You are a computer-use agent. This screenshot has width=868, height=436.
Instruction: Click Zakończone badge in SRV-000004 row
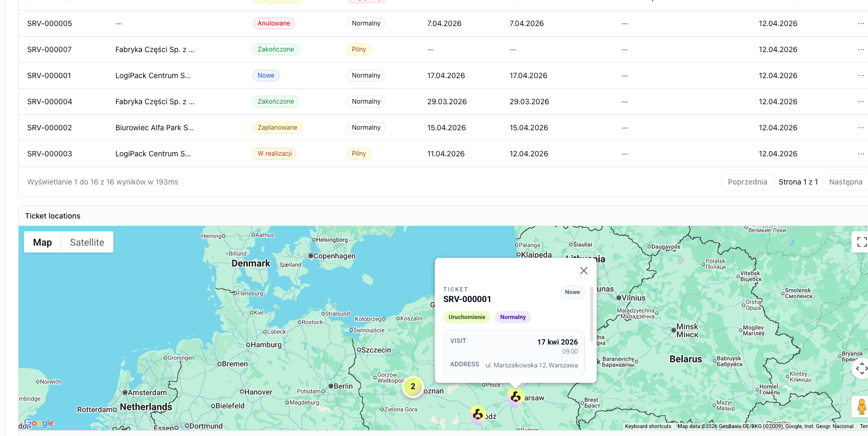(x=276, y=102)
